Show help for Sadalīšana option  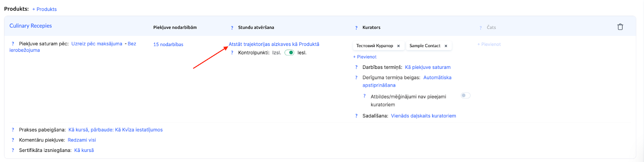356,116
